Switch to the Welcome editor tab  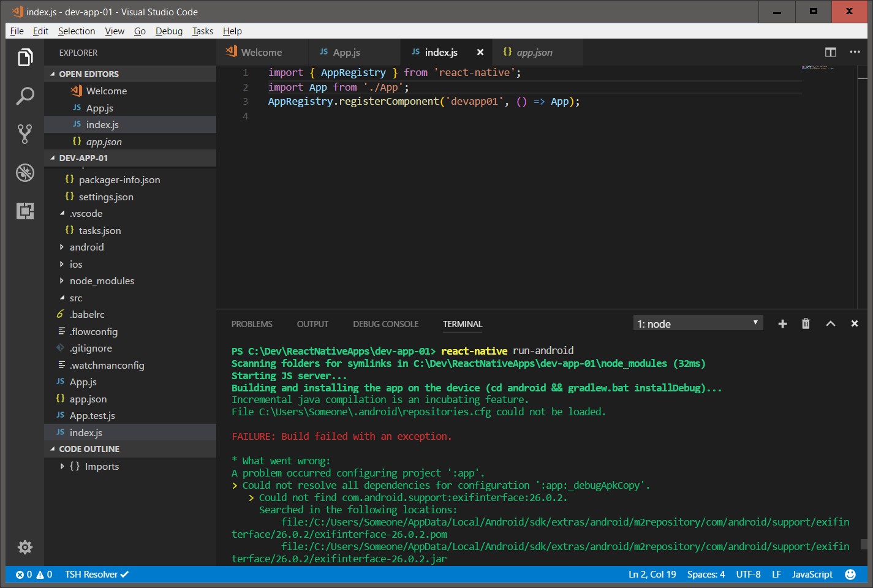pos(262,53)
